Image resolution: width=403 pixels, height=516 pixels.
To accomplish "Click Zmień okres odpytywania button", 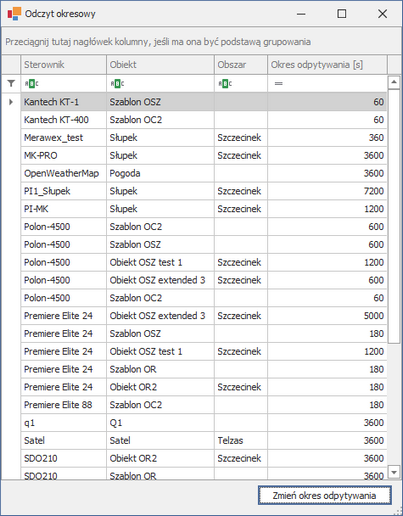I will click(324, 495).
